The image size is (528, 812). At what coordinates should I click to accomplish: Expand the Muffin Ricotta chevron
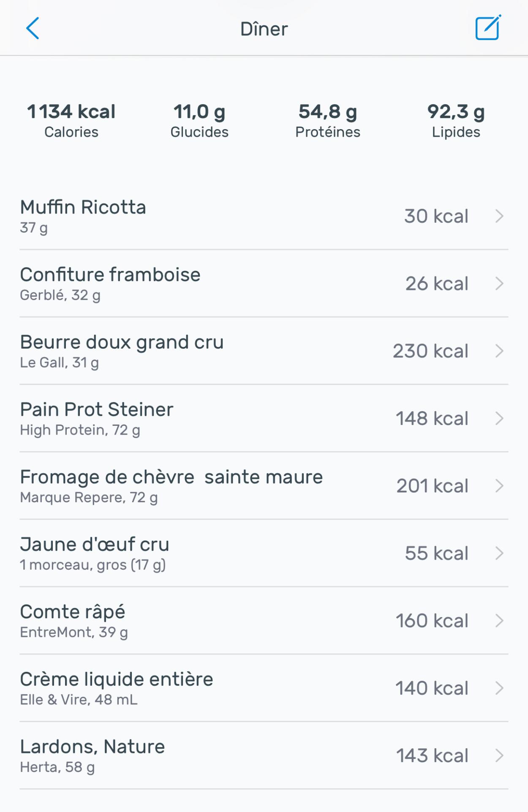click(499, 216)
